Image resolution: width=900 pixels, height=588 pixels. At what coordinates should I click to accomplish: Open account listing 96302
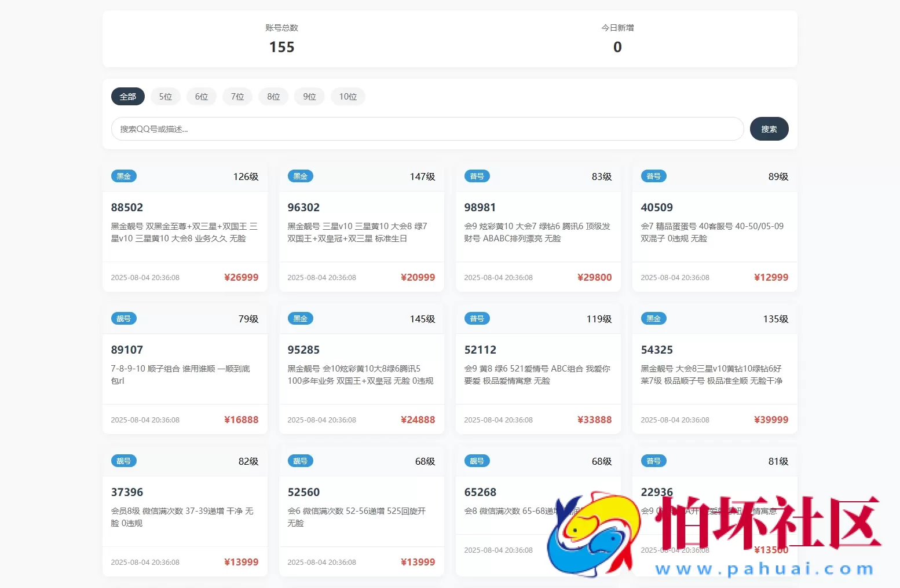(303, 207)
